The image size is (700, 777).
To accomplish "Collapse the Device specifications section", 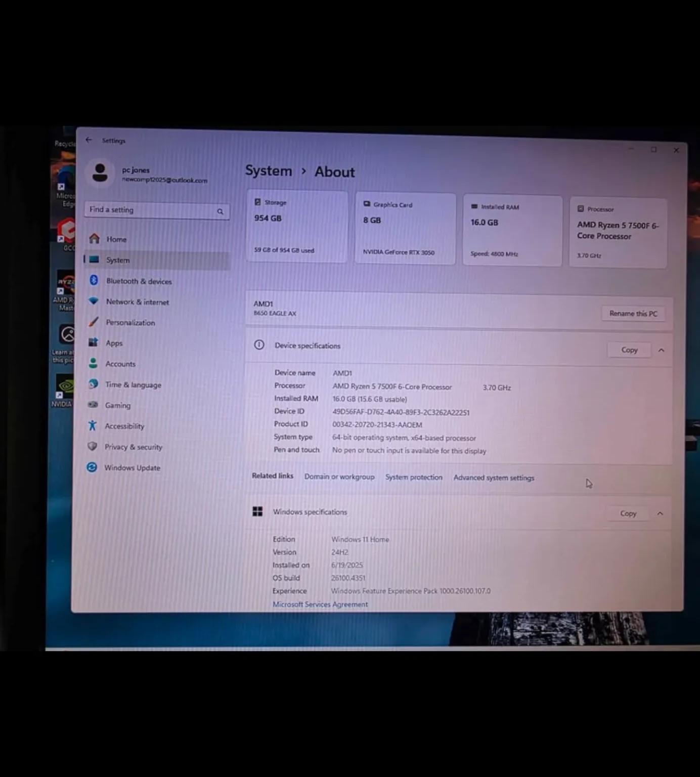I will (661, 350).
